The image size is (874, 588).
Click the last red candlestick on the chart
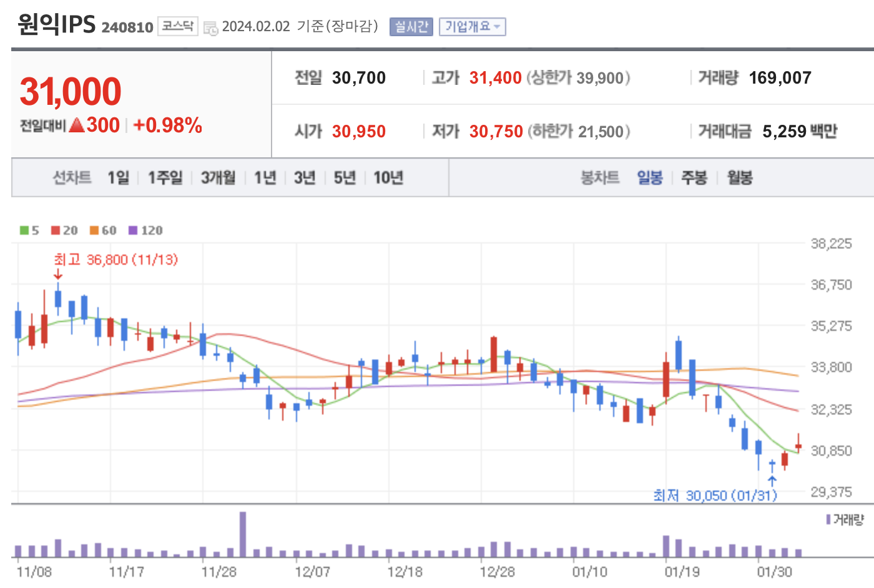point(798,443)
